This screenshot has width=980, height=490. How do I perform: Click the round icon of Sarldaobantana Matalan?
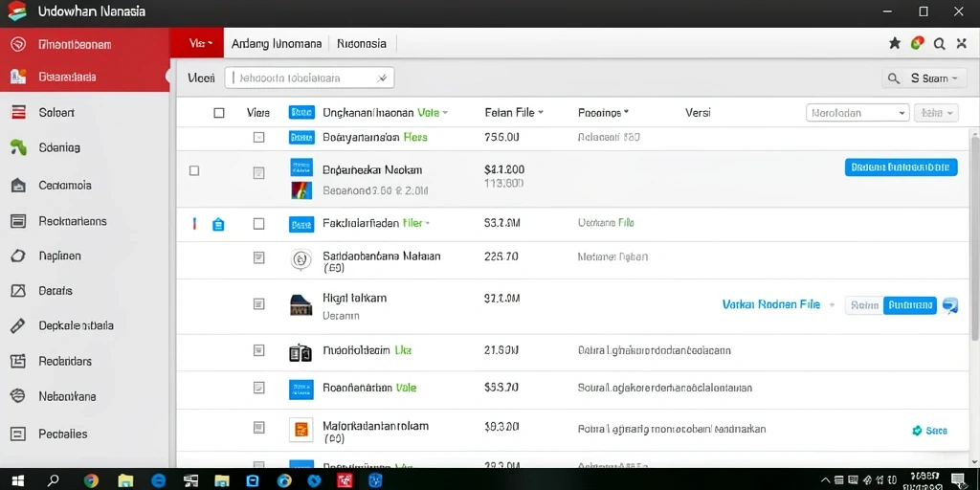click(x=301, y=258)
